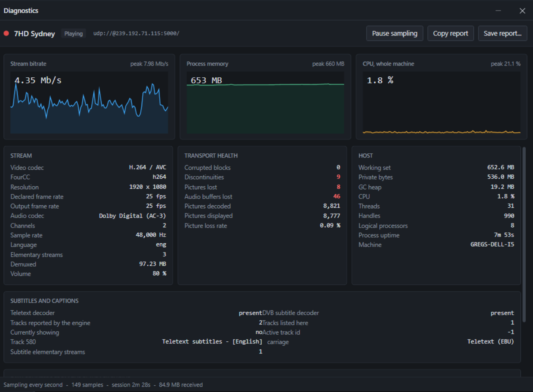Click the CPU whole machine graph
The height and width of the screenshot is (392, 533).
(x=442, y=103)
